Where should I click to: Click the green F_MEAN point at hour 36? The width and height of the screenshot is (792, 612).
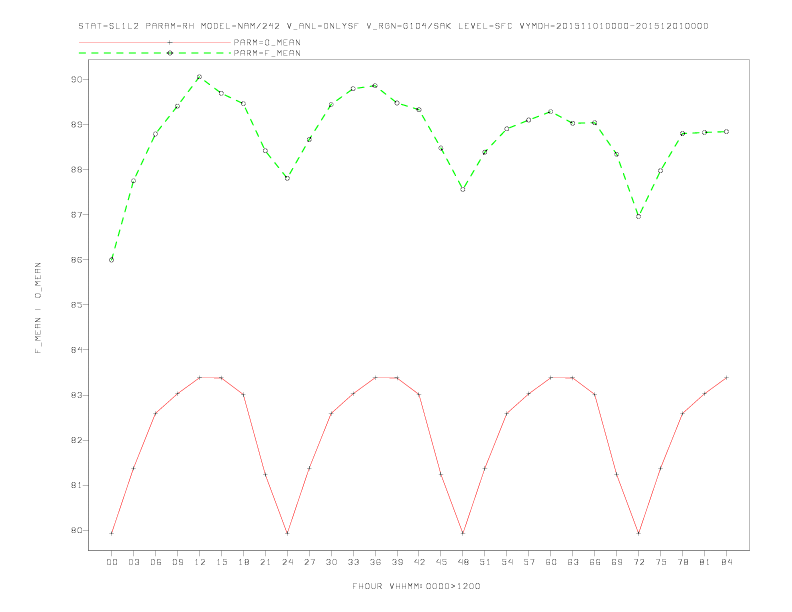click(x=375, y=86)
